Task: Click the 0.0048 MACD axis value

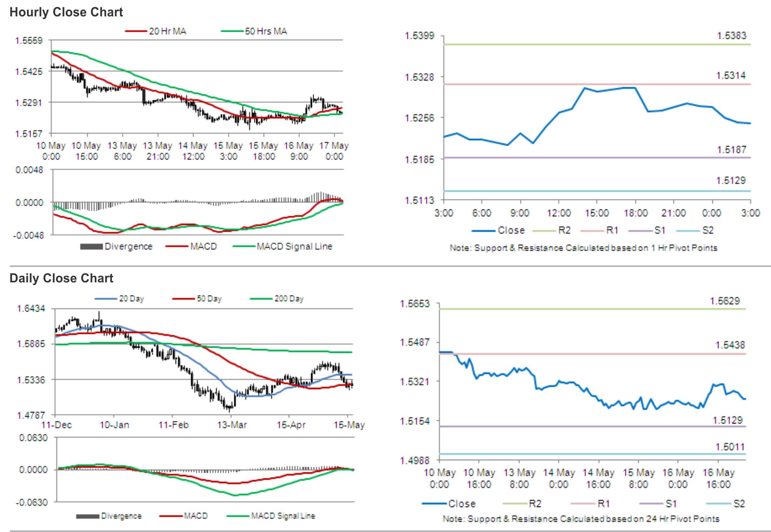Action: point(29,170)
